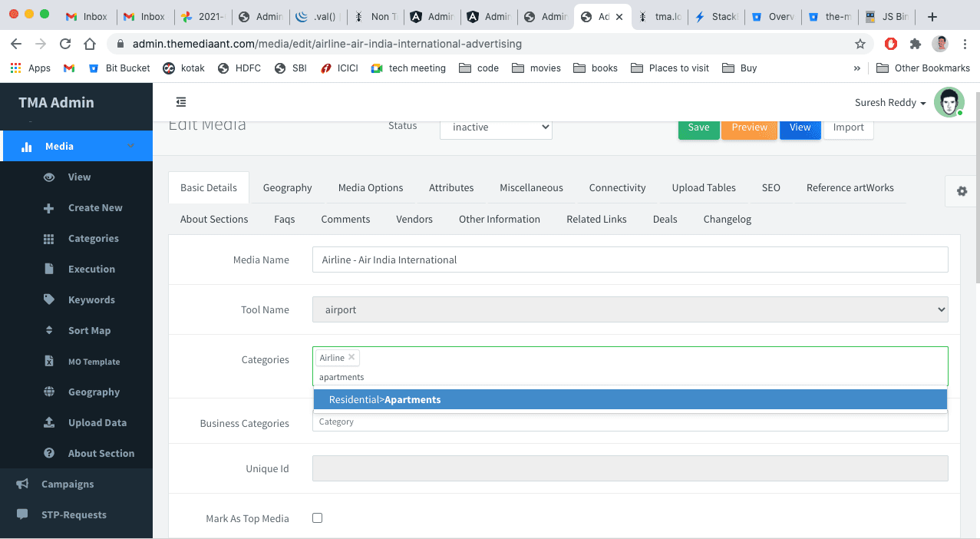The height and width of the screenshot is (539, 980).
Task: Click the orange Preview button
Action: (749, 127)
